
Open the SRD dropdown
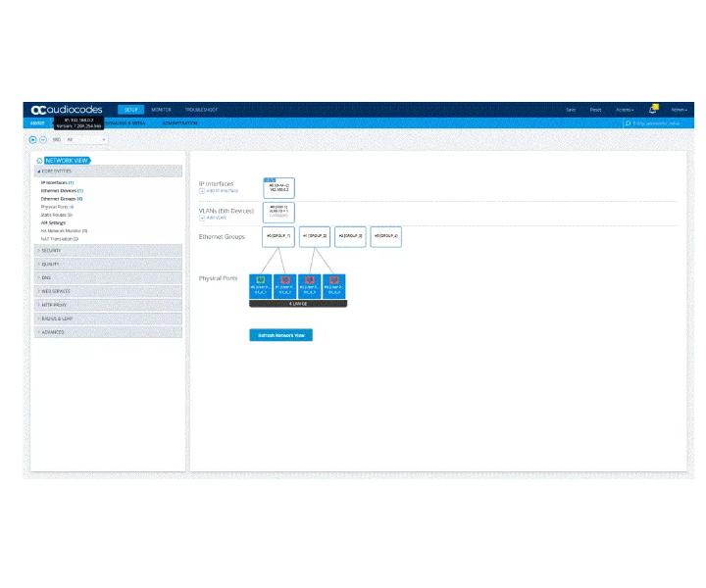(x=85, y=140)
